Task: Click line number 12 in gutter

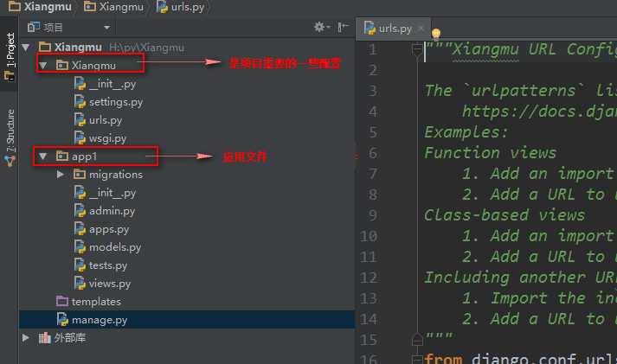Action: coord(369,278)
